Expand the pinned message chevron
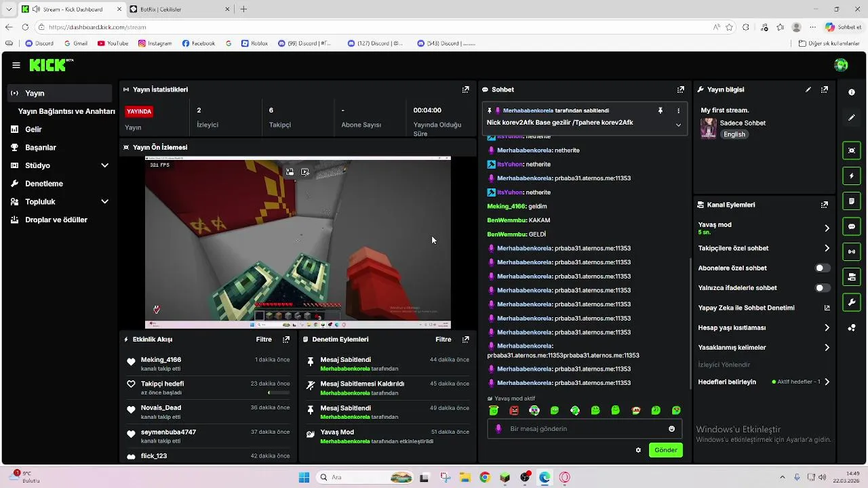The width and height of the screenshot is (868, 488). (678, 125)
